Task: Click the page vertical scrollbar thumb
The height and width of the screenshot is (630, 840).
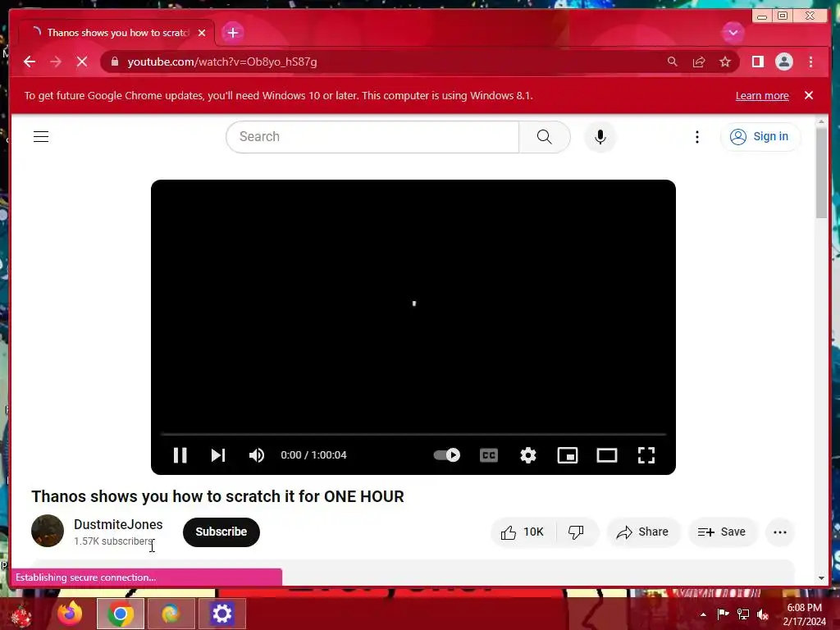Action: click(x=821, y=172)
